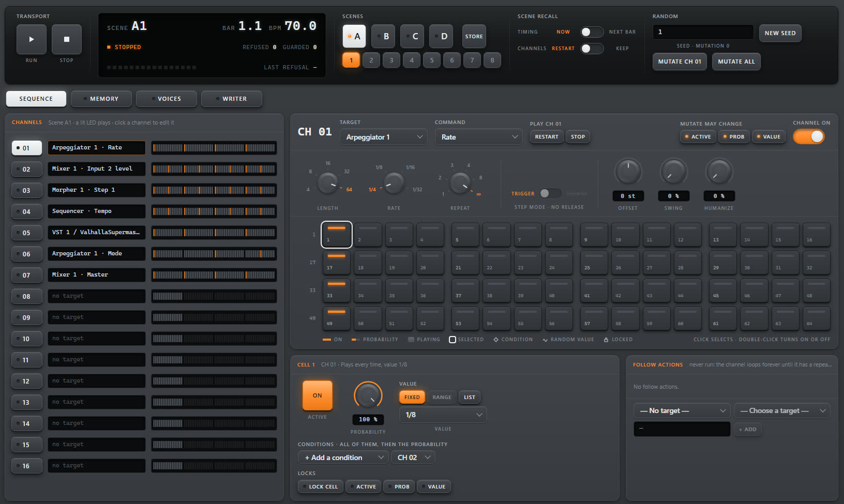Select step cell 17 in grid

(x=337, y=263)
